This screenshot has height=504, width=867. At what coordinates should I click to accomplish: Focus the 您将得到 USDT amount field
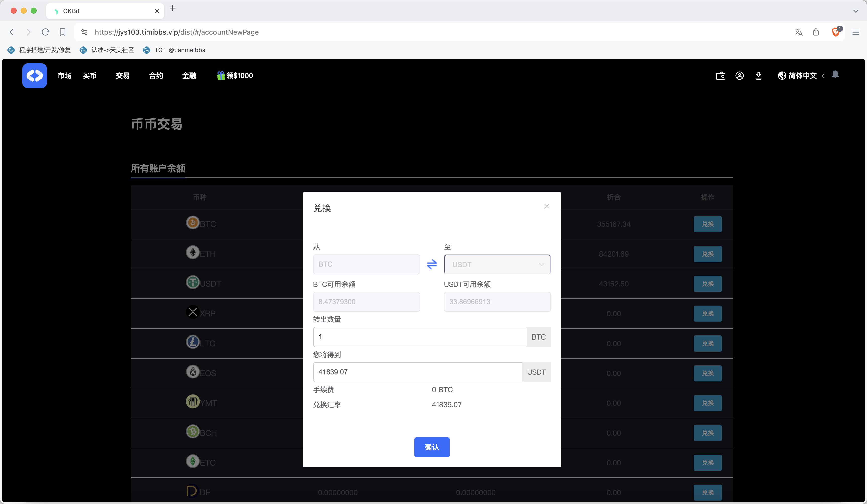point(417,372)
